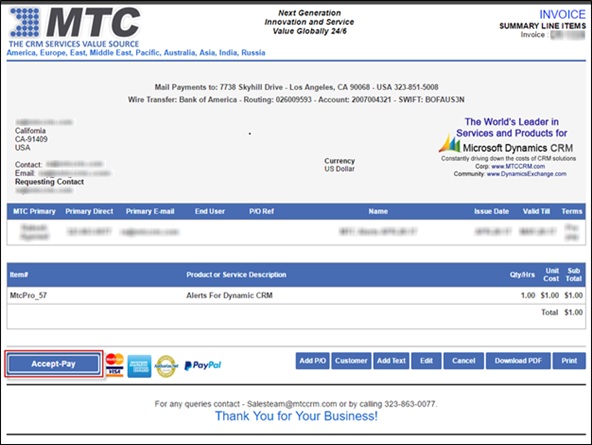
Task: Click the Accept-Pay button
Action: click(54, 364)
